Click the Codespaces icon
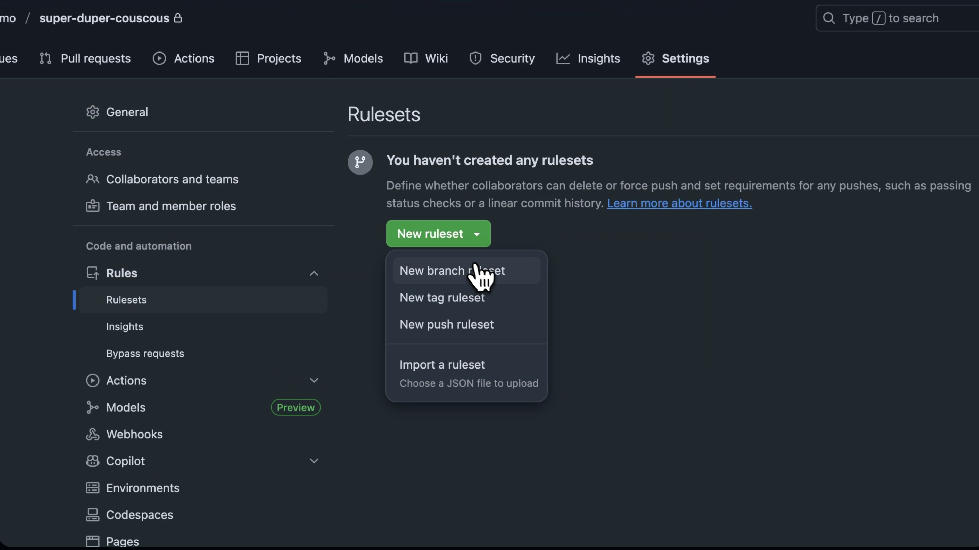The height and width of the screenshot is (550, 979). 92,514
